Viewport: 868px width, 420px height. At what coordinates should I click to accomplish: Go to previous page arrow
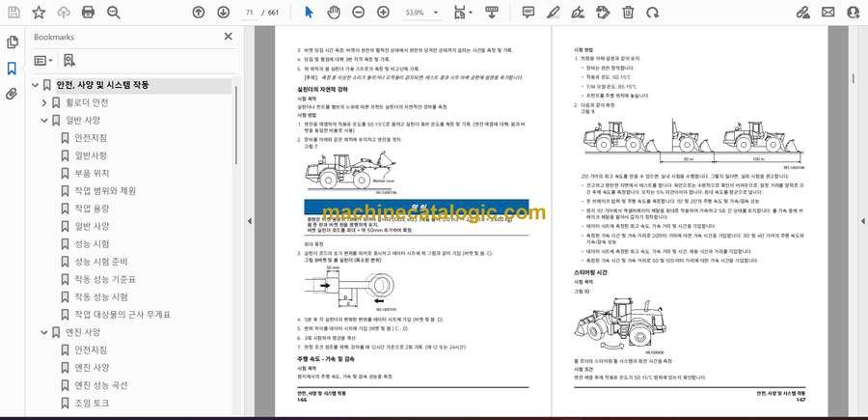198,13
